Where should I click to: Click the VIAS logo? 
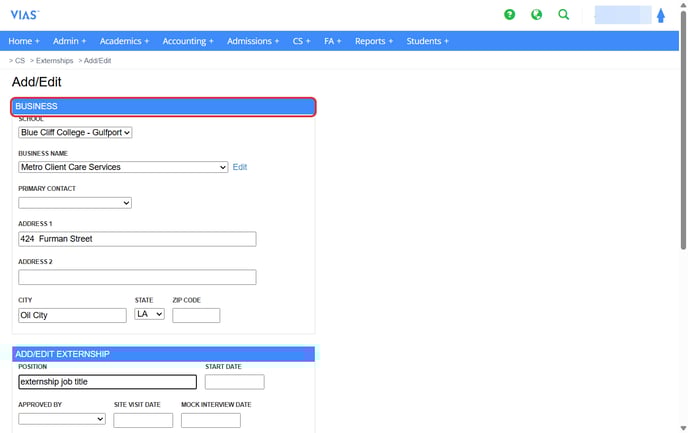coord(23,14)
